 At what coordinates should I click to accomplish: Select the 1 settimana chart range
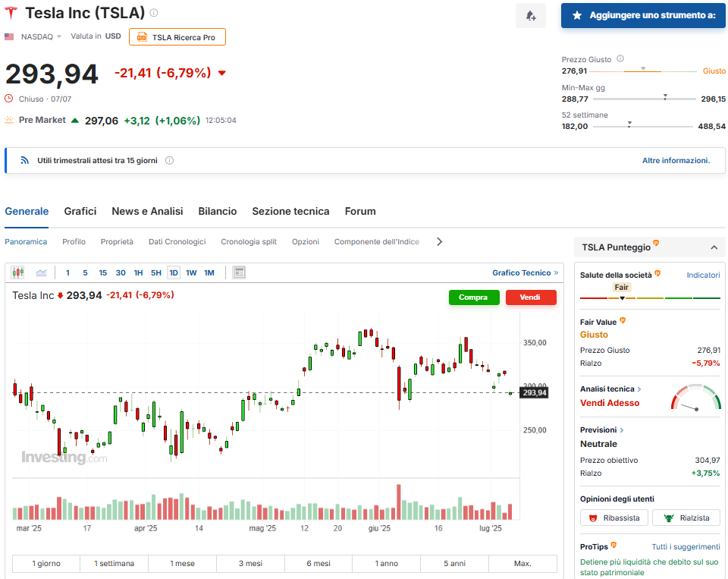pyautogui.click(x=115, y=563)
